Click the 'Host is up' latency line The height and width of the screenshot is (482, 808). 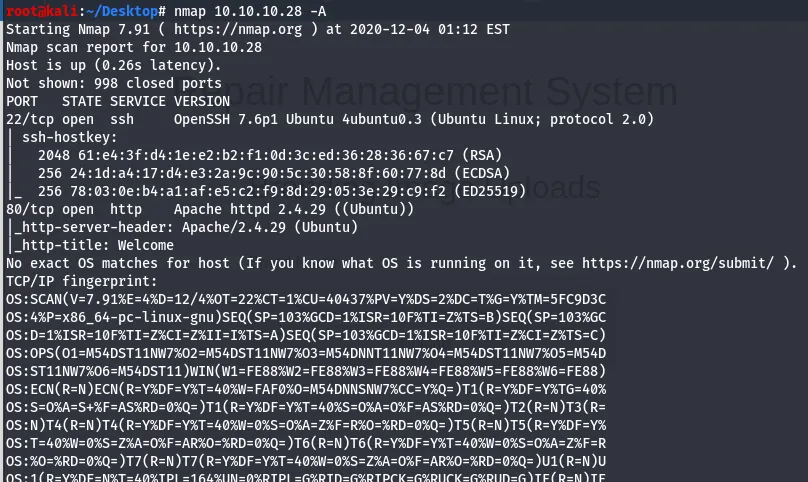pos(113,65)
